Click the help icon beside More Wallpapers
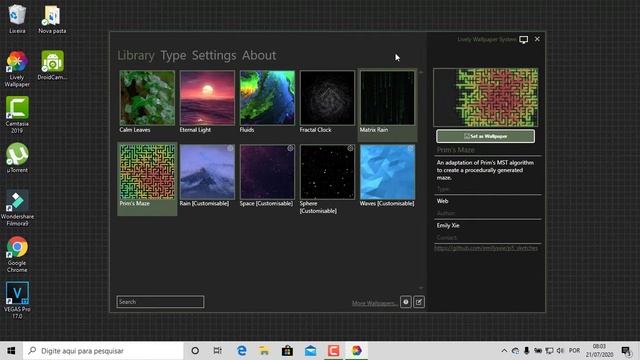The width and height of the screenshot is (640, 360). click(405, 302)
